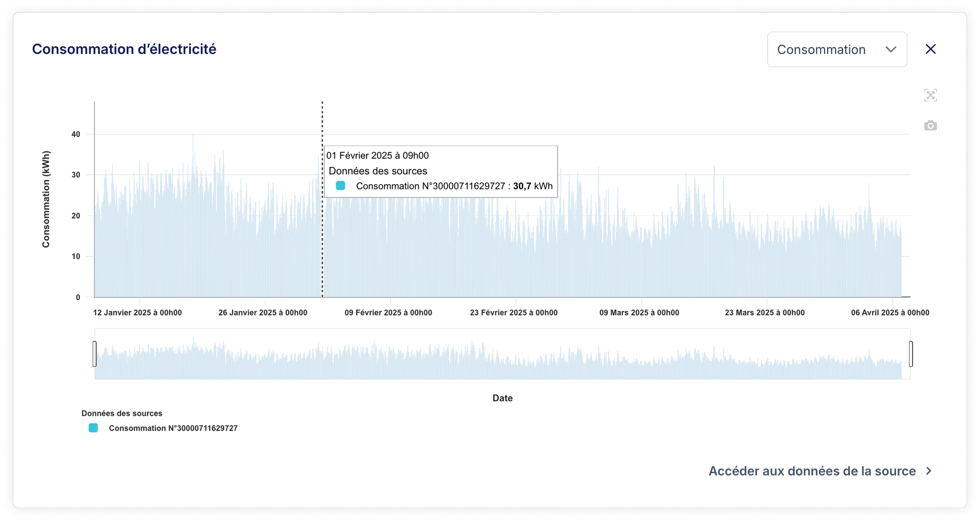Click Accéder aux données de la source
The image size is (980, 522).
click(812, 471)
